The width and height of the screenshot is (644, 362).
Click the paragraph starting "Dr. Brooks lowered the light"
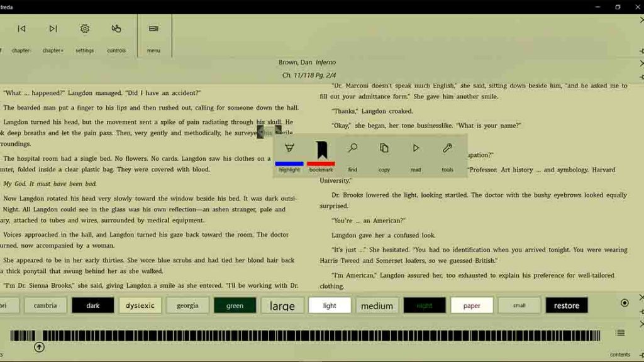pos(474,200)
